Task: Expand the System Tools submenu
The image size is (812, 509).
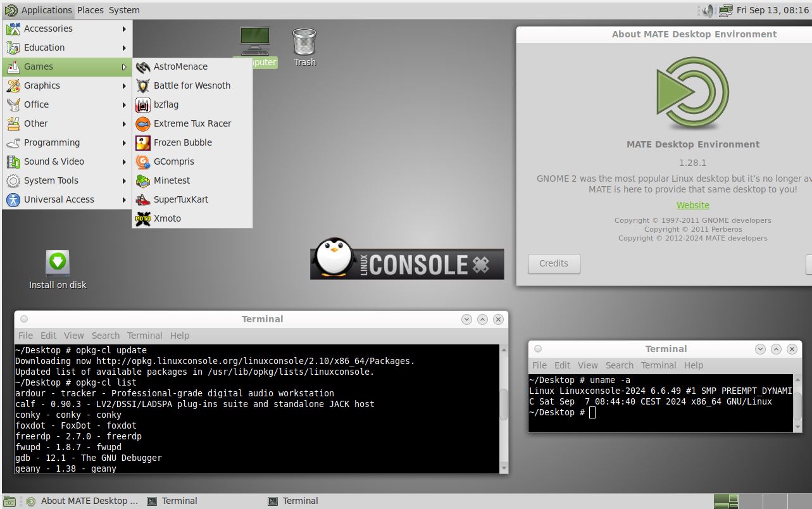Action: pos(67,180)
